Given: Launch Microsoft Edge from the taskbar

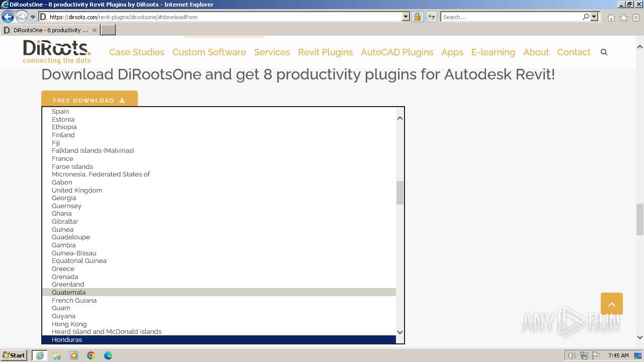Looking at the screenshot, I should [108, 355].
